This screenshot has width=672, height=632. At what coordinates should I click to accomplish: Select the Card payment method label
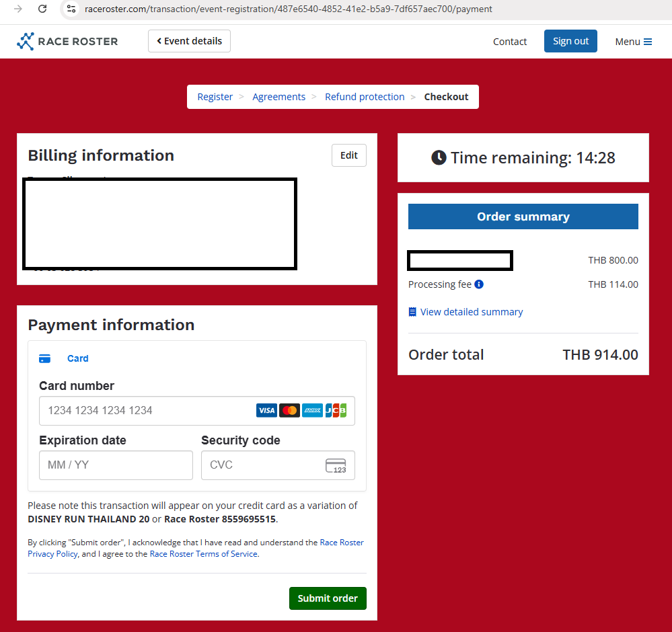pos(77,358)
